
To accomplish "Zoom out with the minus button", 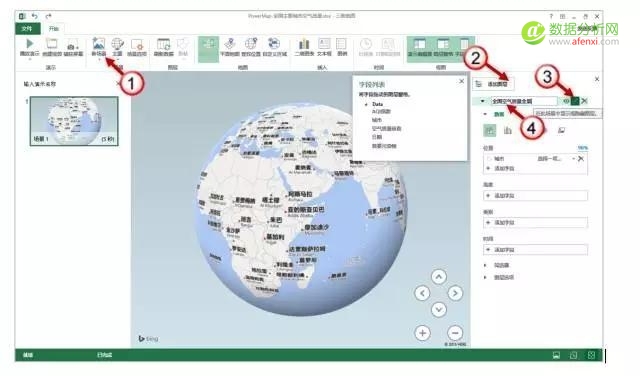I will [455, 333].
